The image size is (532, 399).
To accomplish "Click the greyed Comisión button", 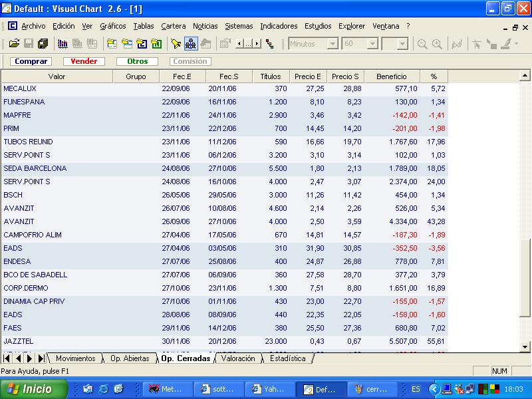I will [x=190, y=61].
